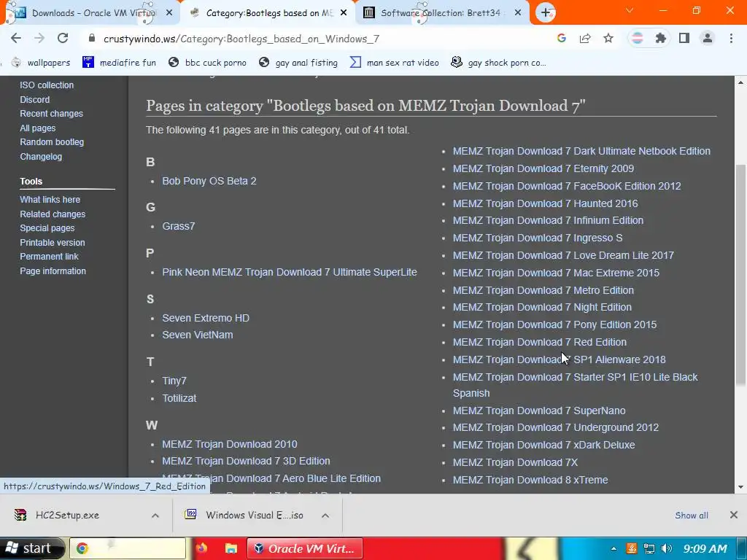Open Page information link
The image size is (747, 560).
(x=53, y=271)
